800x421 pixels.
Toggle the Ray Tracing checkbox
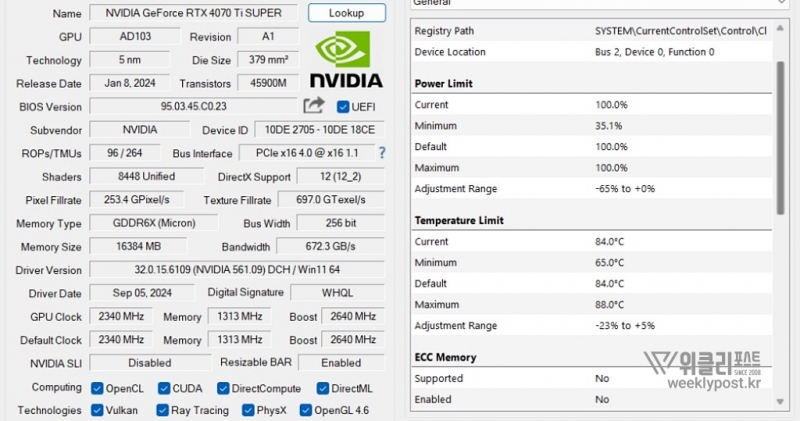pyautogui.click(x=163, y=410)
